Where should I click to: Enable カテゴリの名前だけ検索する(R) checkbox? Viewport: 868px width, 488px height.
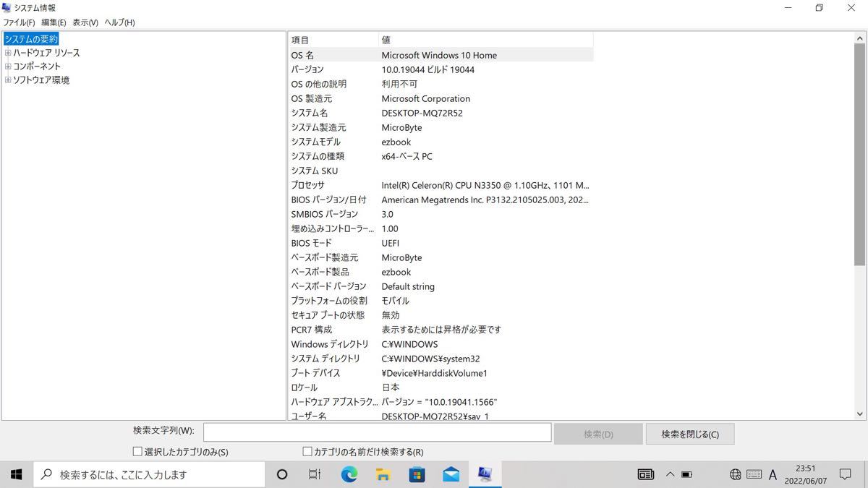307,451
